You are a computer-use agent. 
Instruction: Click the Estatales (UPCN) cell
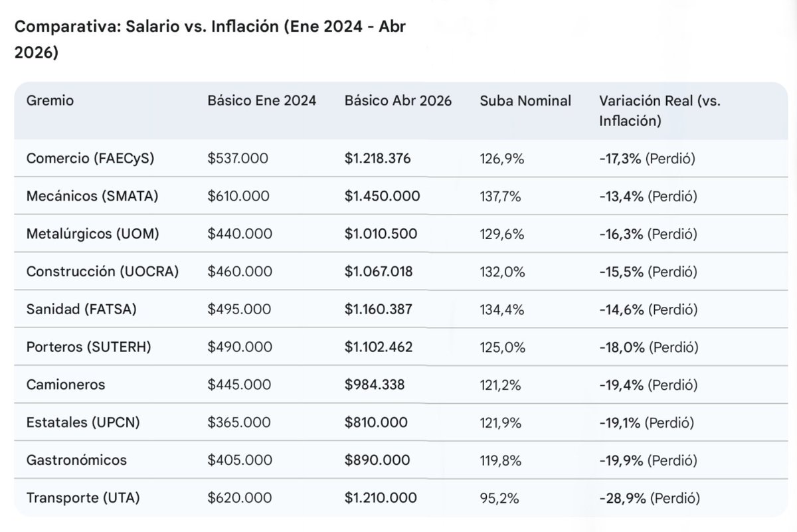coord(83,422)
